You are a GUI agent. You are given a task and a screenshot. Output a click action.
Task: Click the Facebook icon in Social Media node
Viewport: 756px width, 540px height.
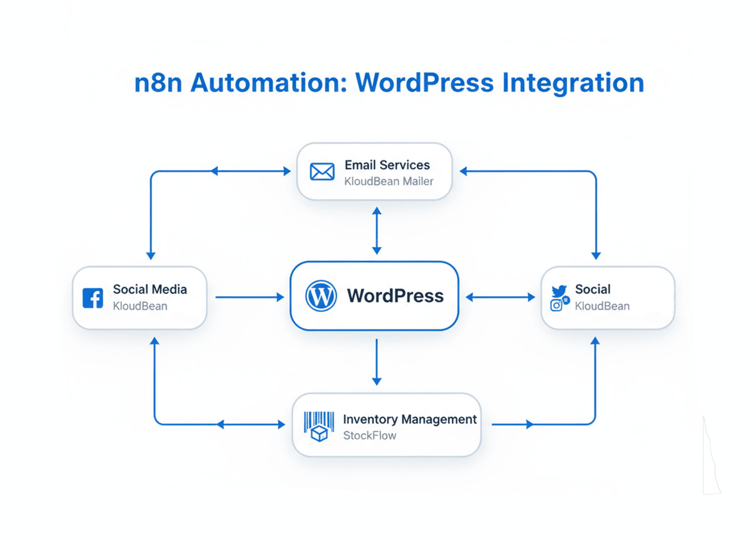point(93,298)
